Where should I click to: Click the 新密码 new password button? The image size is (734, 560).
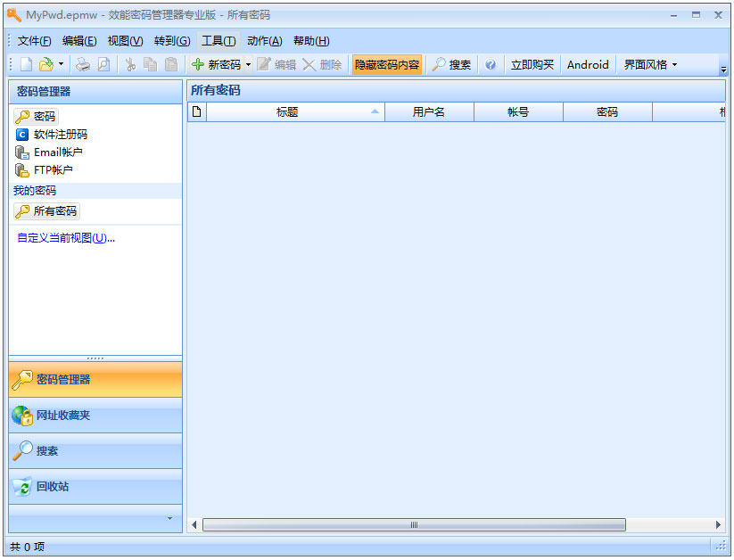coord(216,64)
